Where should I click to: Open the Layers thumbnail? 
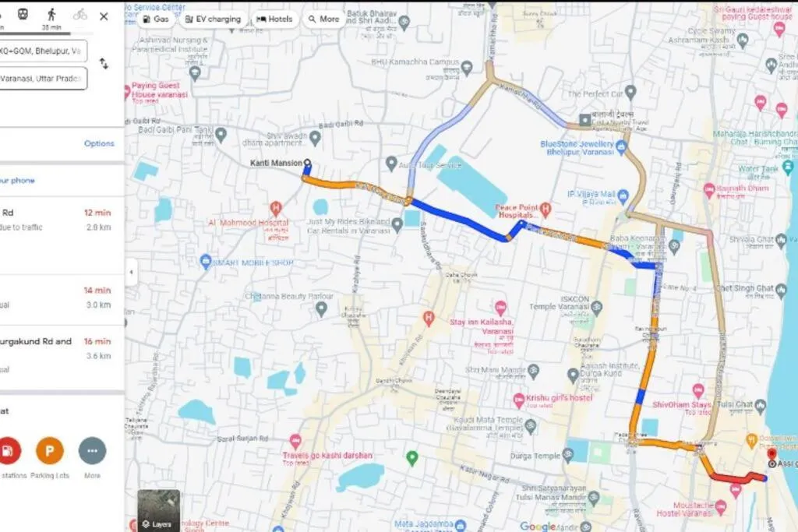[159, 511]
